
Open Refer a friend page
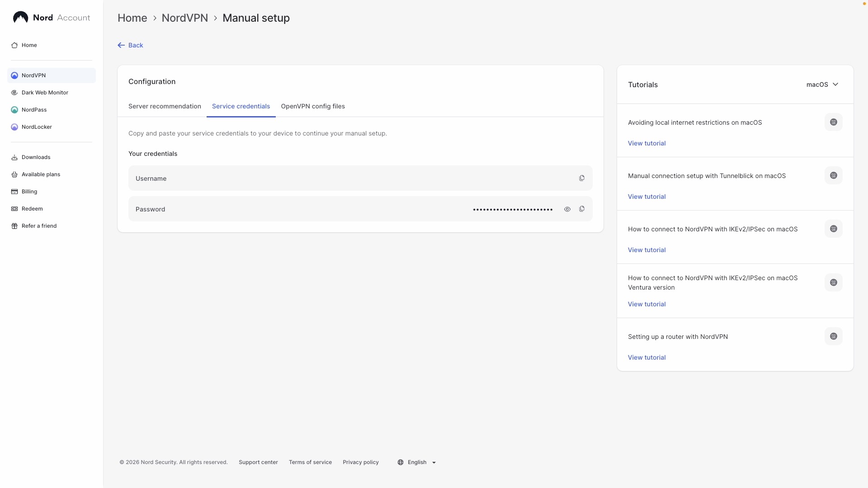coord(39,226)
